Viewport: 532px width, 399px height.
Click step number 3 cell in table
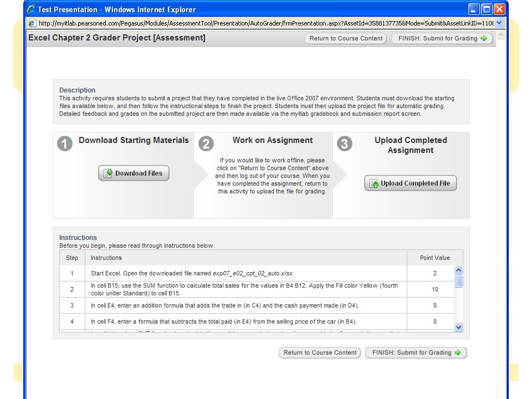(72, 305)
